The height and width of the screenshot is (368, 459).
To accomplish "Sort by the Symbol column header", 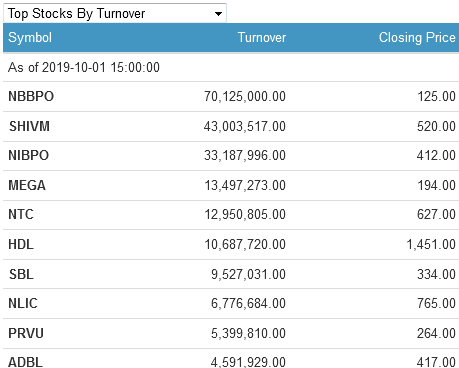I will [30, 37].
